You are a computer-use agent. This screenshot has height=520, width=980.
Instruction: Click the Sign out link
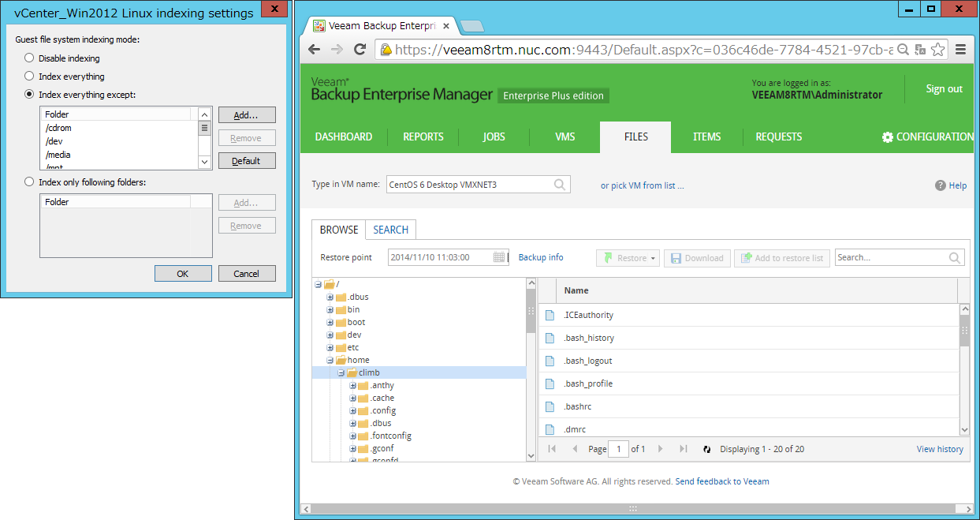(944, 89)
